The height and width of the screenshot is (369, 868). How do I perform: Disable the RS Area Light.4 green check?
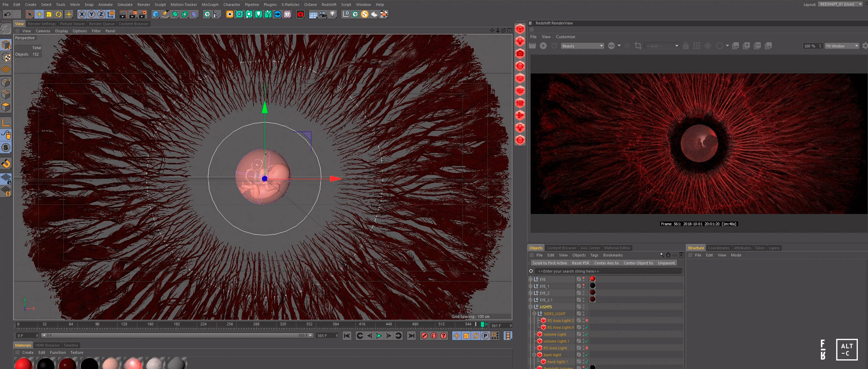587,327
